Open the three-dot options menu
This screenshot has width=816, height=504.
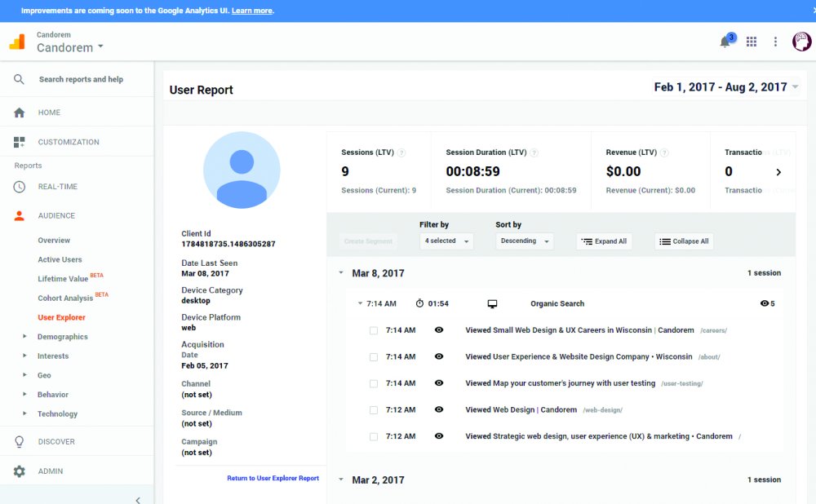click(x=775, y=42)
